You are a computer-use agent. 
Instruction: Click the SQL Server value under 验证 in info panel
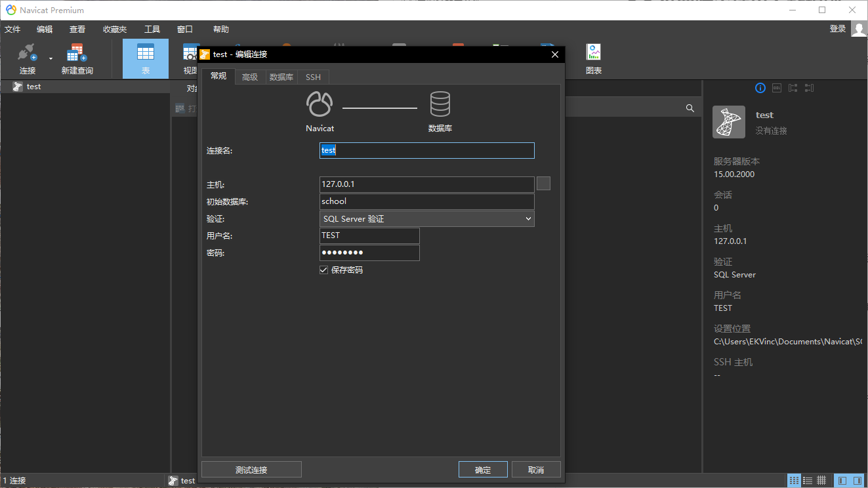[735, 275]
